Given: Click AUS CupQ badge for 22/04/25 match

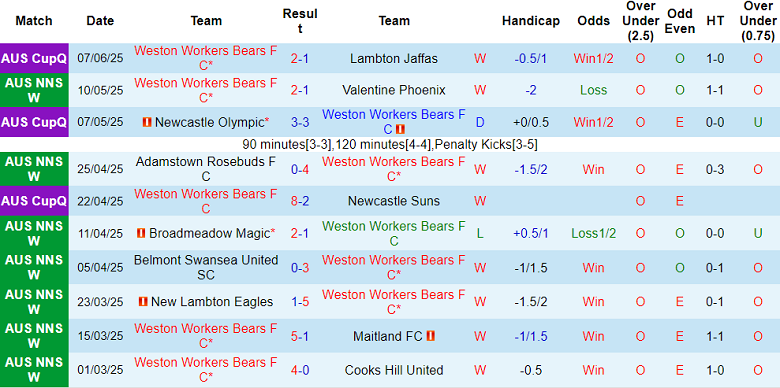Looking at the screenshot, I should [x=34, y=201].
